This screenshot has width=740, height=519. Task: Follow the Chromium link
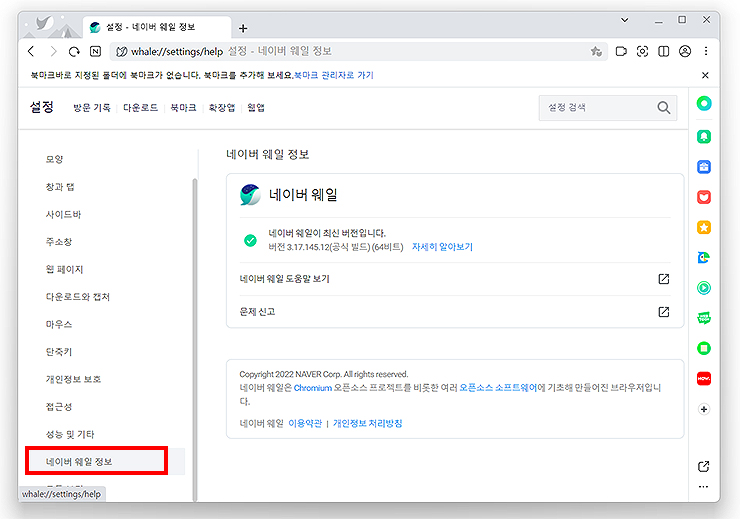click(x=313, y=388)
